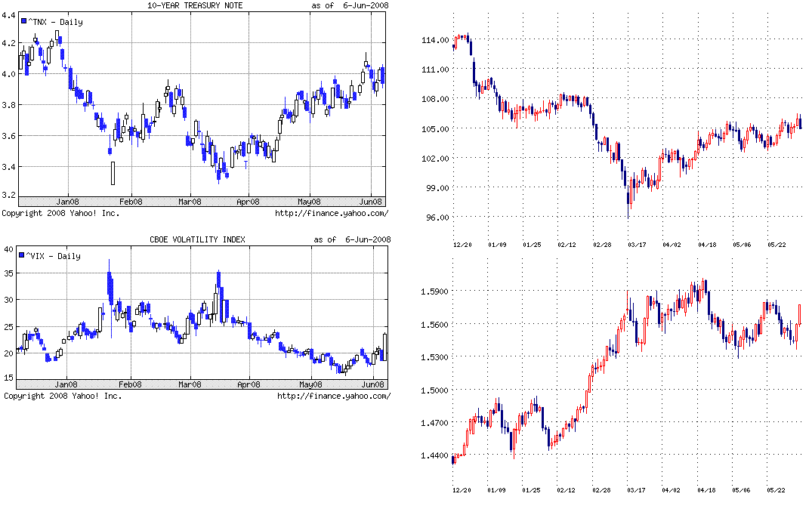812x506 pixels.
Task: Click the blue ^VIX legend square
Action: [x=24, y=256]
